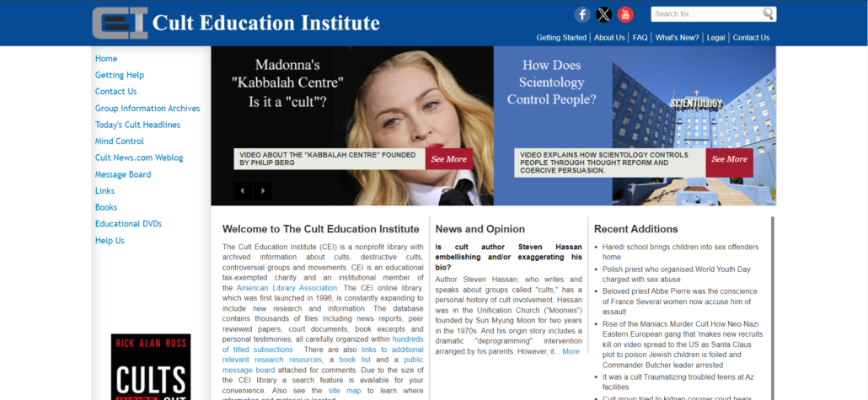Visit Cult News.com Weblog

coord(139,157)
